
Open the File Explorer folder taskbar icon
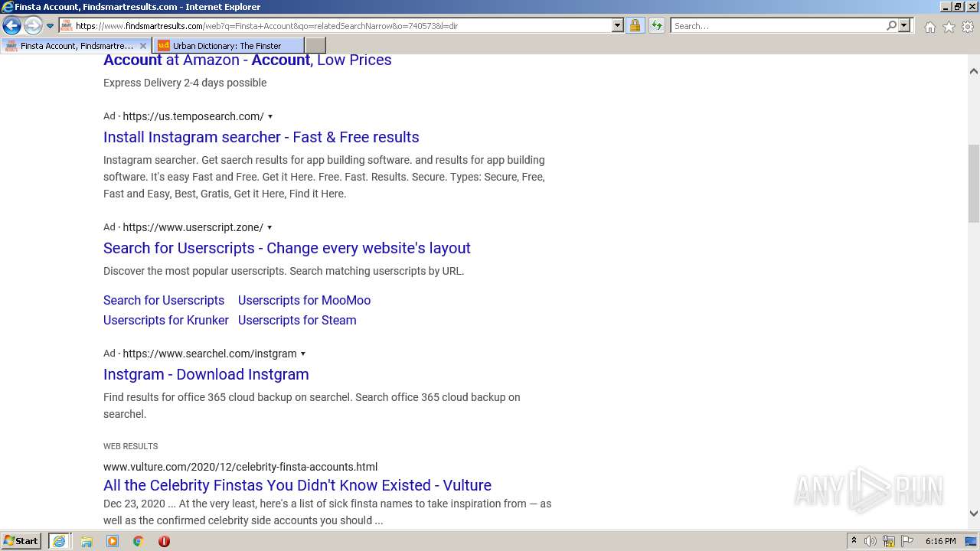coord(87,541)
